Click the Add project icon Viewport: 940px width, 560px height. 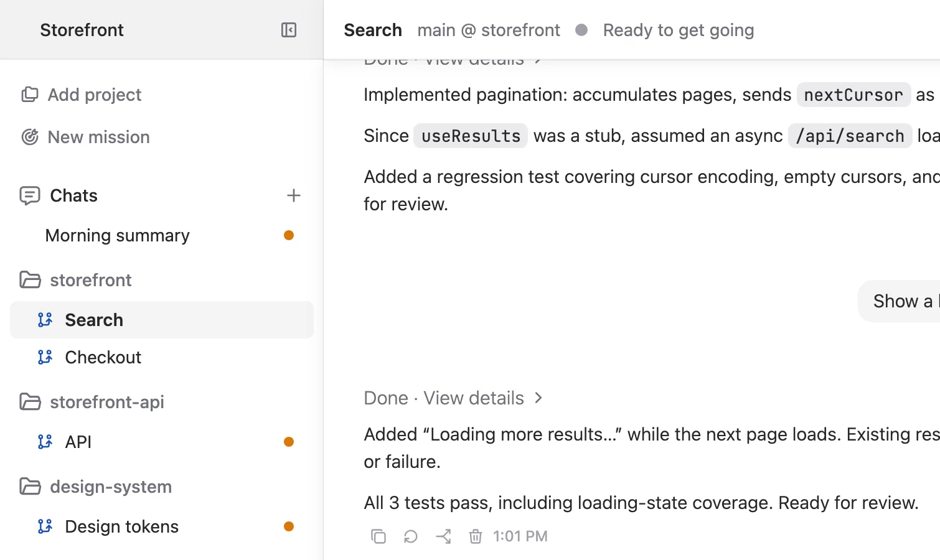click(30, 95)
